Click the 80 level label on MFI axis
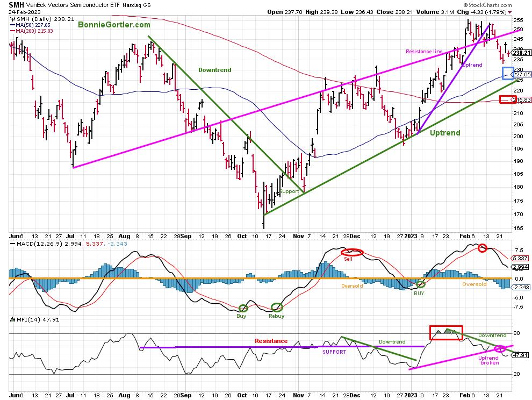The image size is (532, 400). click(x=516, y=333)
